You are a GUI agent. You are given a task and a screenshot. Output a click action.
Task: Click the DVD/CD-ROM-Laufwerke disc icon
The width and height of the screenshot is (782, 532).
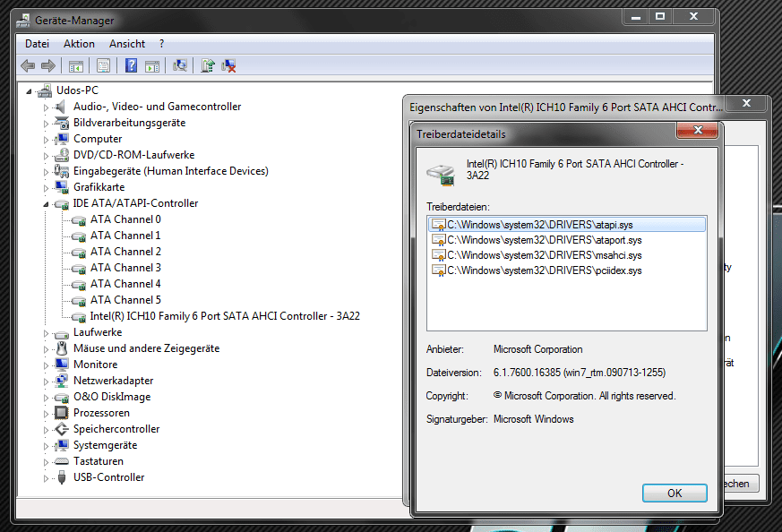click(x=61, y=155)
